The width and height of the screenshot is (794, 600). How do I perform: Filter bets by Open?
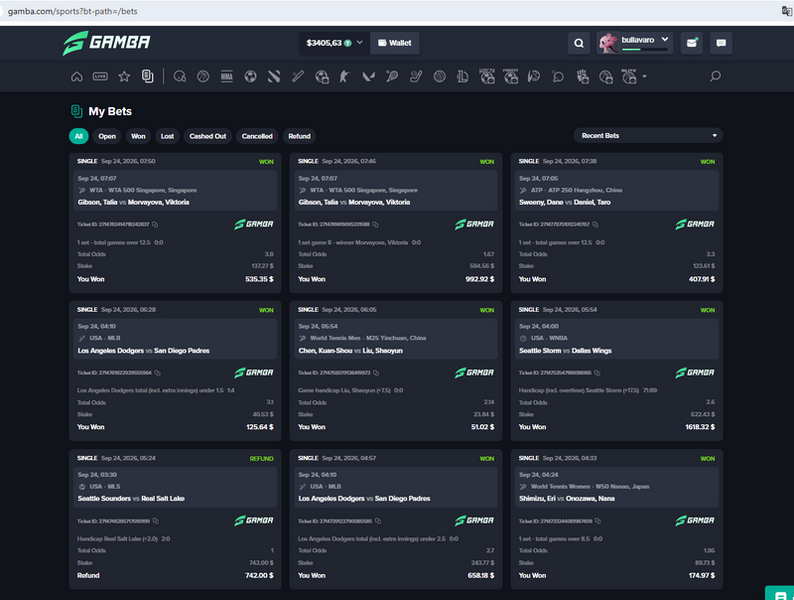[x=107, y=136]
